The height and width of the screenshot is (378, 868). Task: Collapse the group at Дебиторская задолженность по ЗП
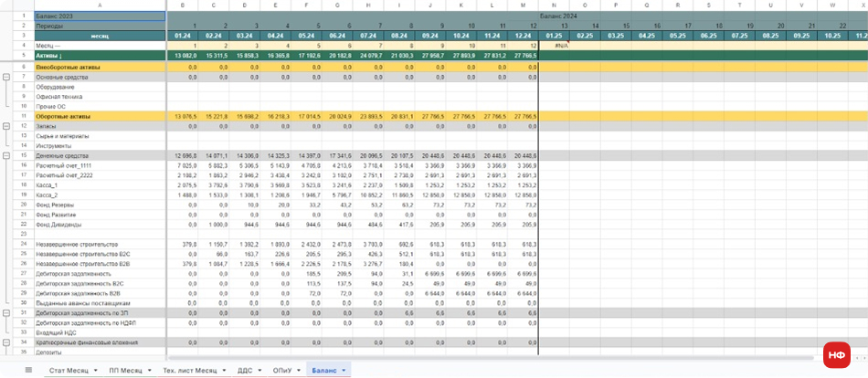7,313
